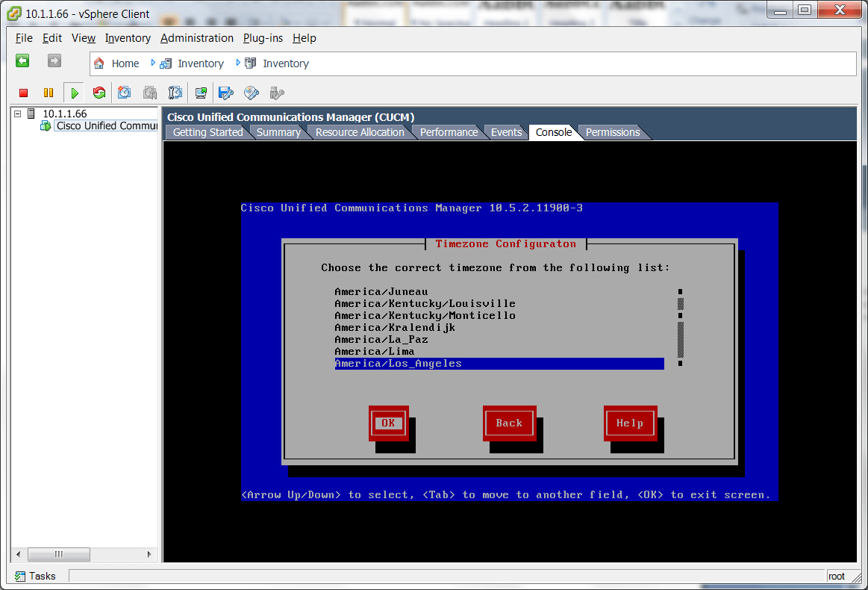
Task: Click the inventory panel's scroll-right arrow
Action: tap(149, 554)
